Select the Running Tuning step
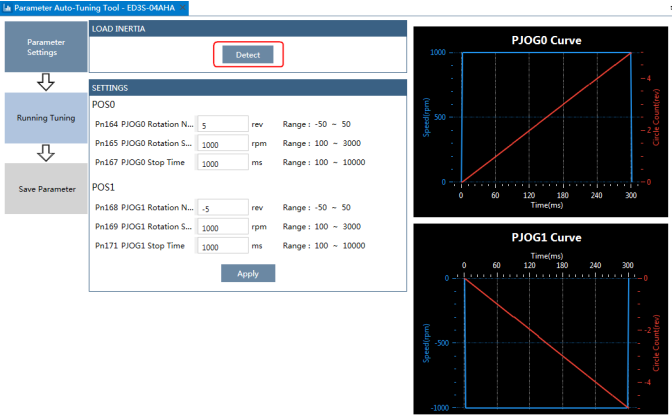672x416 pixels. pyautogui.click(x=46, y=118)
